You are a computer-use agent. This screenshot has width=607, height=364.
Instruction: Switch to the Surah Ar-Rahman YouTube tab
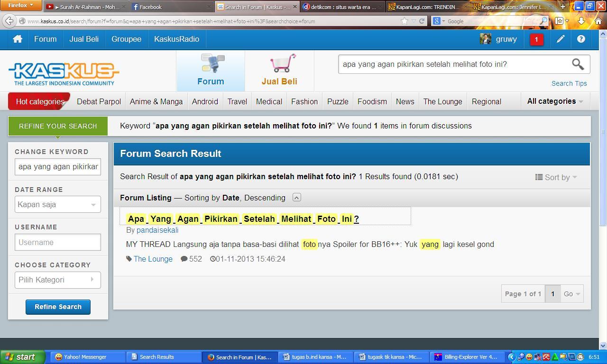click(x=85, y=7)
